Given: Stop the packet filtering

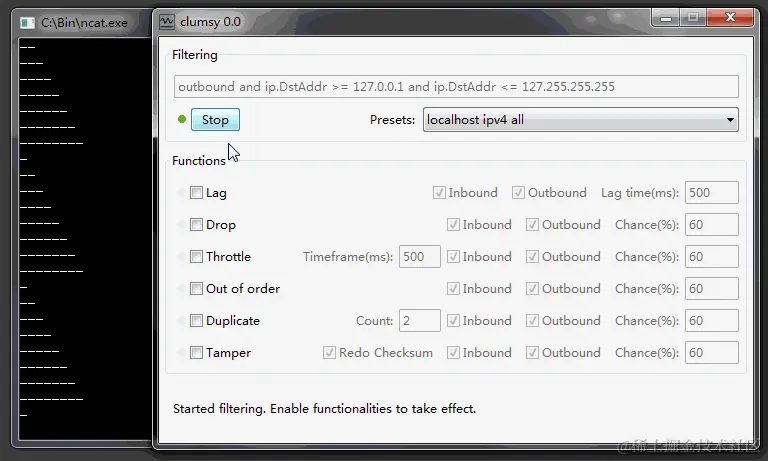Looking at the screenshot, I should click(x=215, y=120).
